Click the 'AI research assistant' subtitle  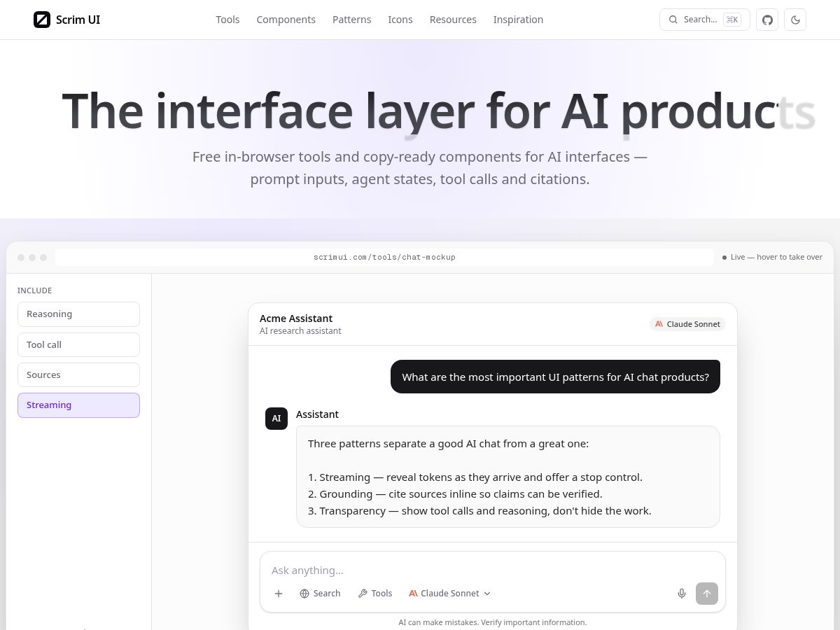300,331
